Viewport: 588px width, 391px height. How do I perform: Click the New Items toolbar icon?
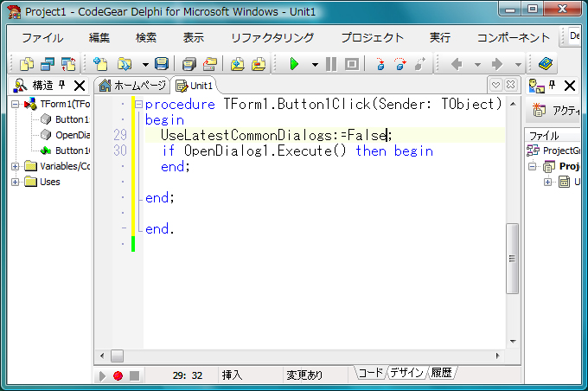click(27, 64)
